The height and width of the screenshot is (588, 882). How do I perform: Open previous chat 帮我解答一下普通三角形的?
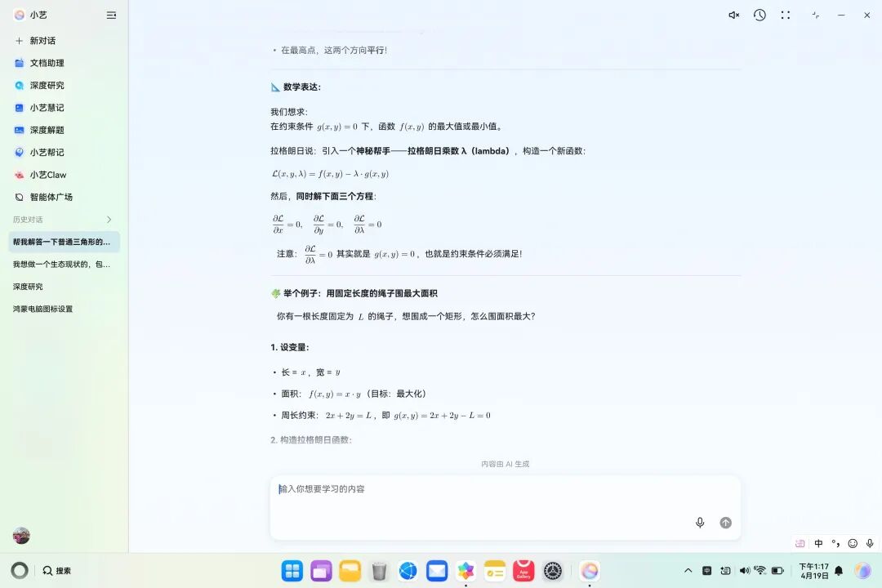click(60, 242)
